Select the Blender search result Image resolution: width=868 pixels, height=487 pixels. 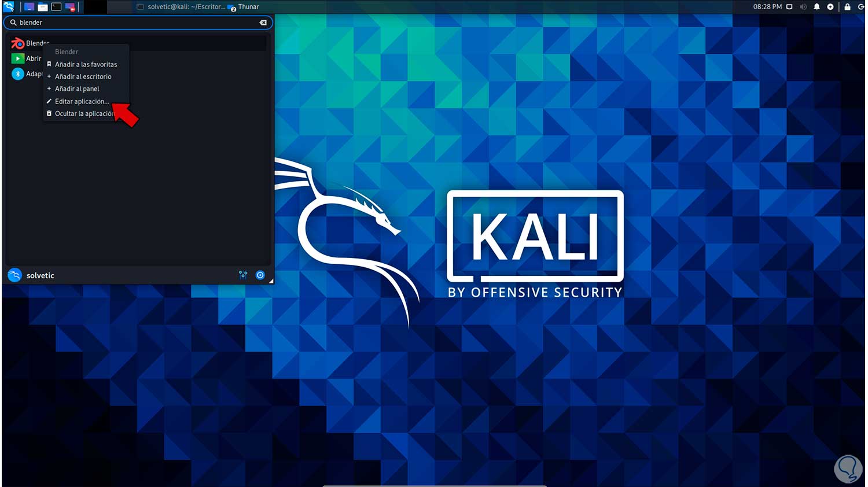138,43
